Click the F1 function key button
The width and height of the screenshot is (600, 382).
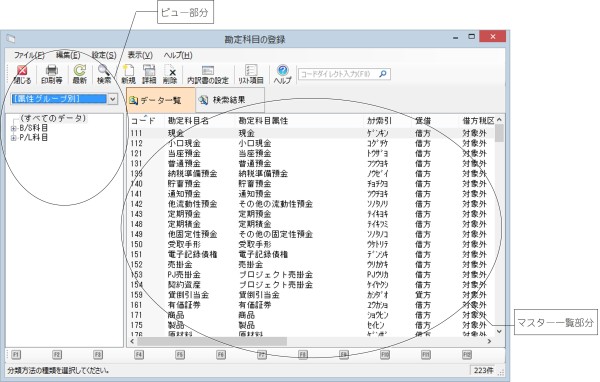(16, 354)
